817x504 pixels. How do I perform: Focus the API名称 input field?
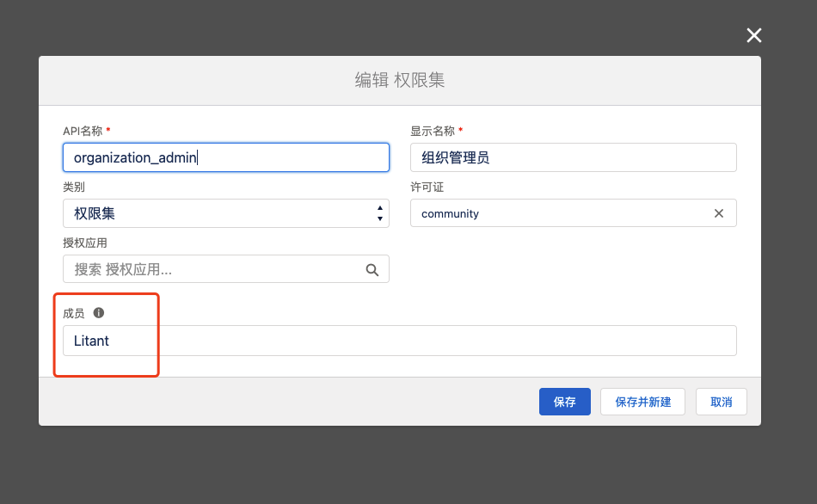pos(226,157)
